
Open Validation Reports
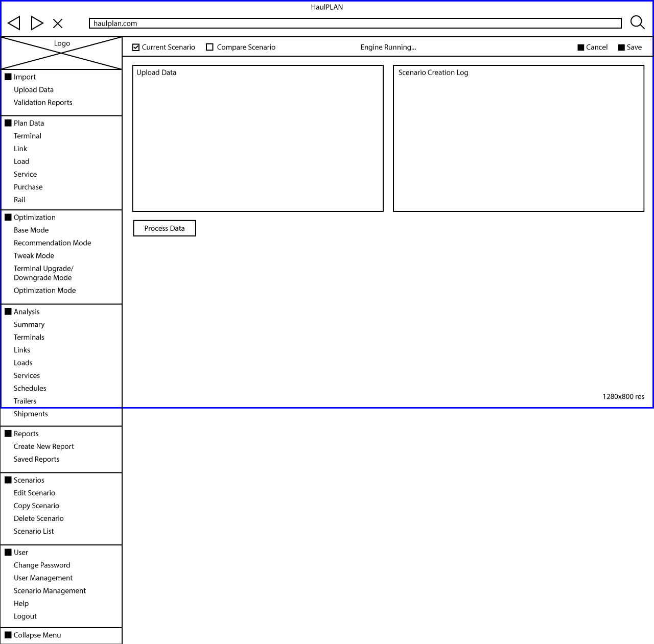pyautogui.click(x=43, y=103)
